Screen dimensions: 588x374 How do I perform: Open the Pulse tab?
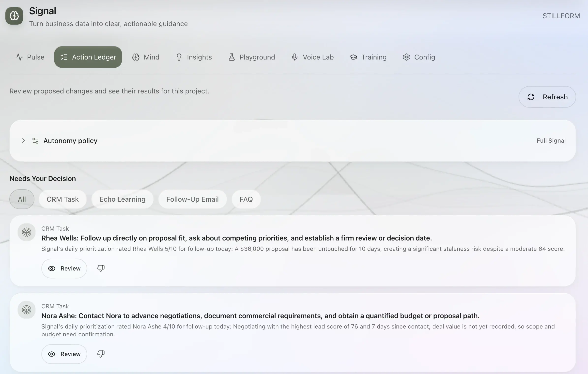click(30, 57)
